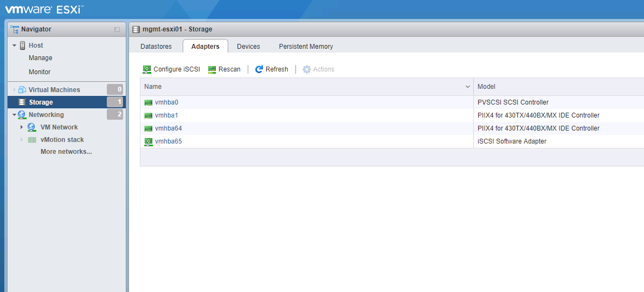Click the vmhba65 iSCSI adapter icon
The width and height of the screenshot is (644, 292).
148,141
